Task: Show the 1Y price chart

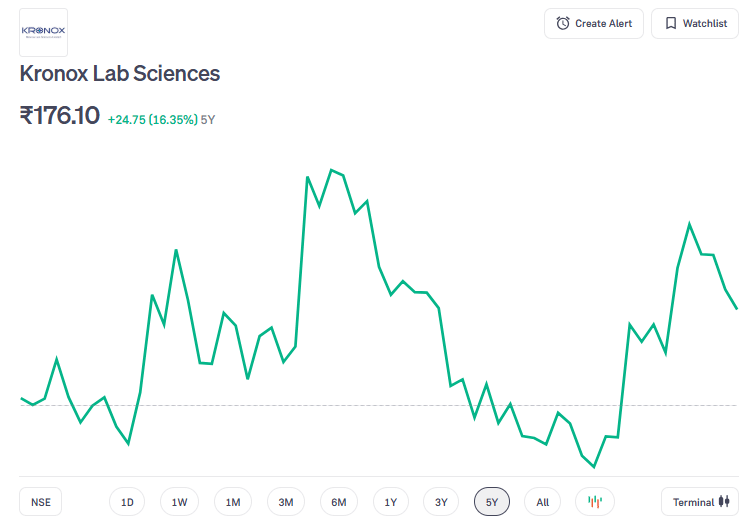Action: pyautogui.click(x=390, y=502)
